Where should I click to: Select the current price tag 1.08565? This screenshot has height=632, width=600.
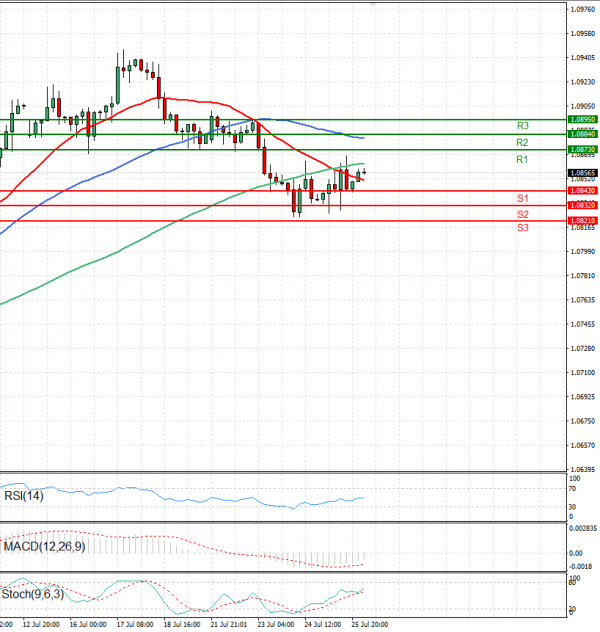click(583, 173)
